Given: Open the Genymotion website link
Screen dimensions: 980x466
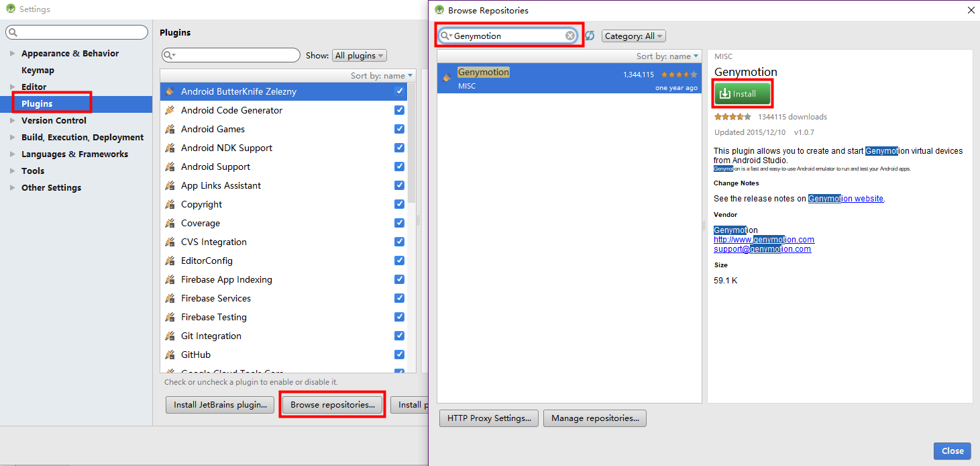Looking at the screenshot, I should coord(846,199).
